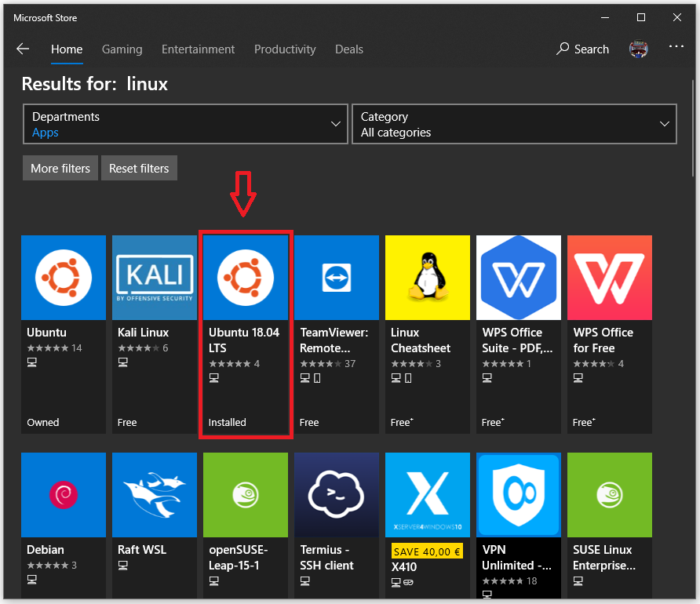Viewport: 700px width, 604px height.
Task: Open the user profile avatar
Action: point(638,49)
